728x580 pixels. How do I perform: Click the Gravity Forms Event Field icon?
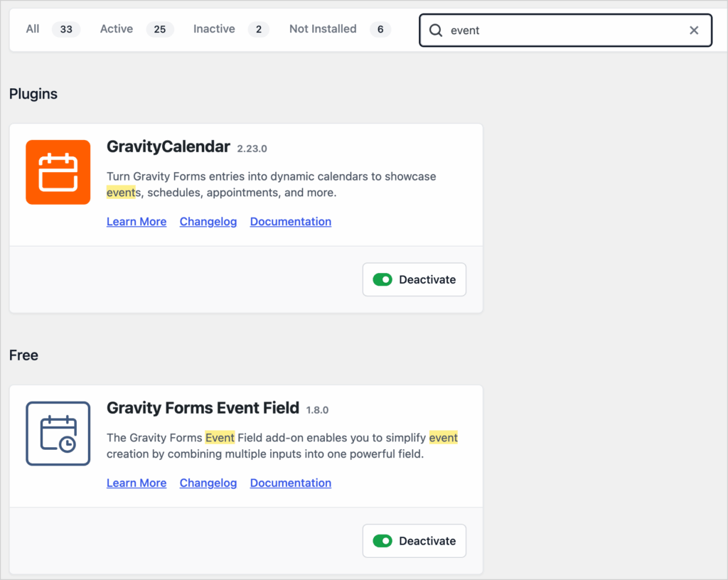point(58,434)
